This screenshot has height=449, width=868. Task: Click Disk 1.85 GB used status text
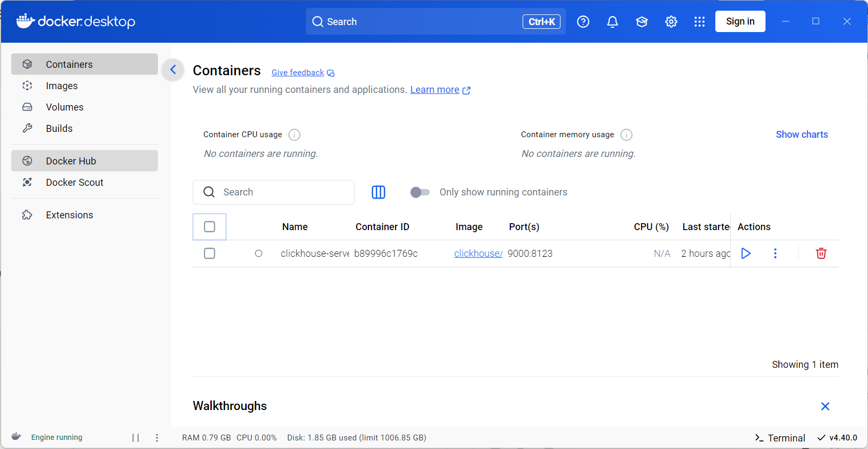(357, 438)
